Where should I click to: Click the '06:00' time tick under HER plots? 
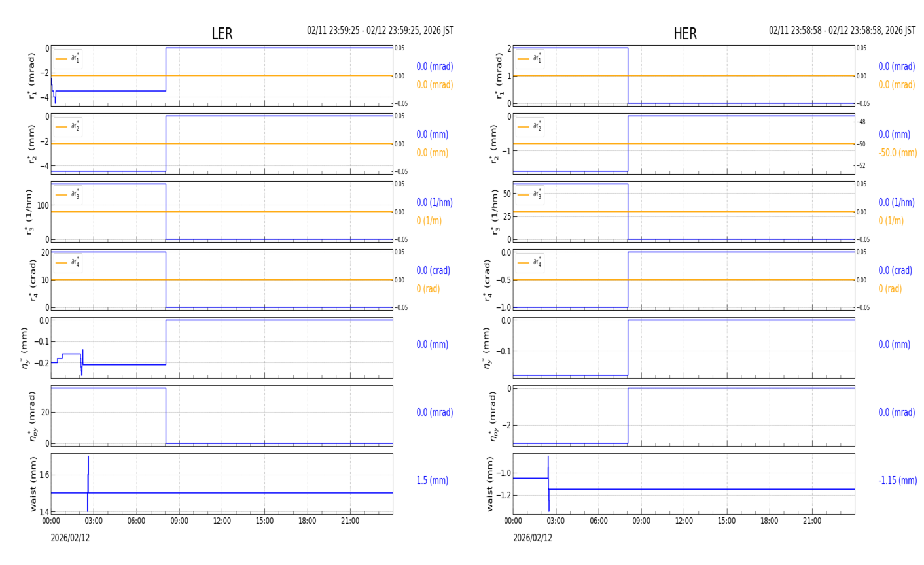(599, 521)
